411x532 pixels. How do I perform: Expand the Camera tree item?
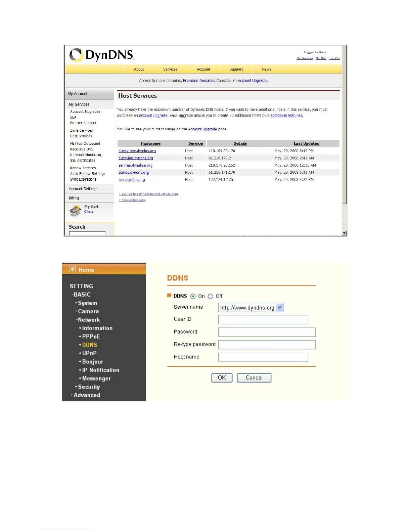pos(87,311)
